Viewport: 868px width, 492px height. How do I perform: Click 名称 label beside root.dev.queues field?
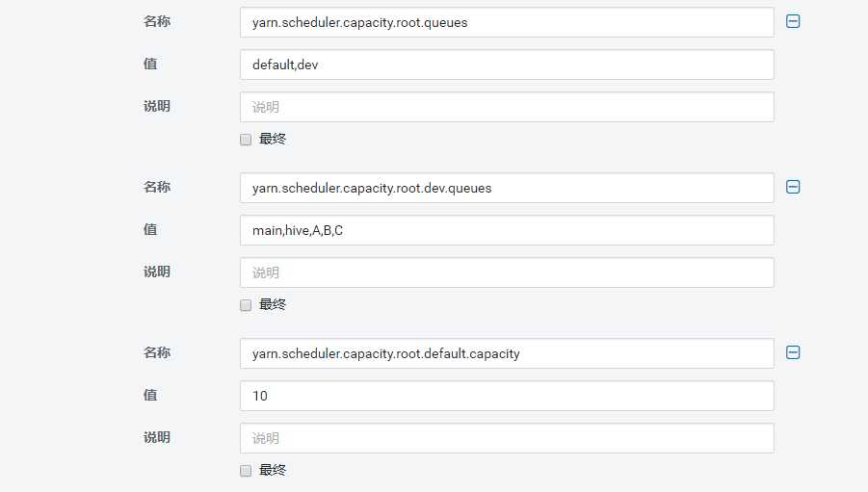(x=157, y=187)
